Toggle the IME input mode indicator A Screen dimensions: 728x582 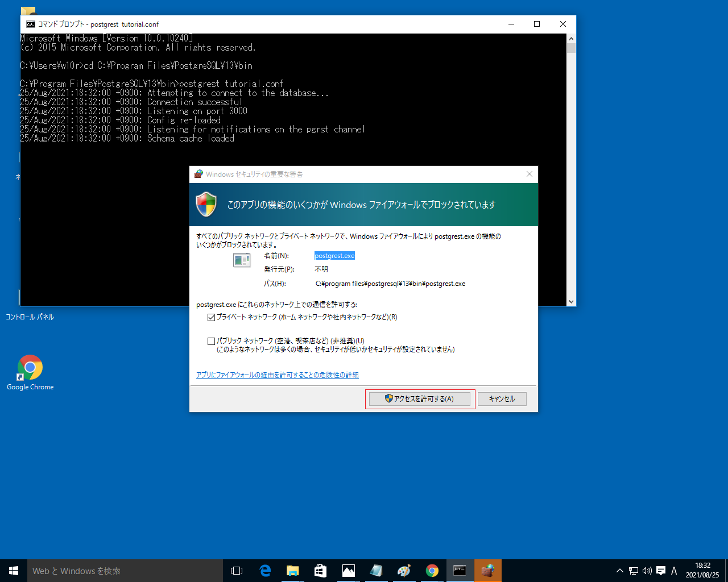(x=674, y=571)
